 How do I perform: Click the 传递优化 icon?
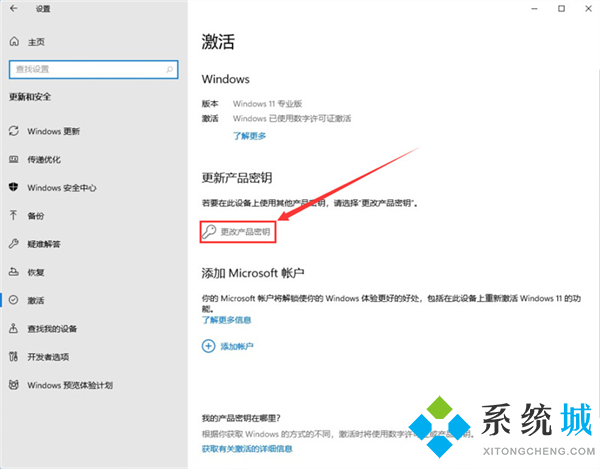(14, 159)
